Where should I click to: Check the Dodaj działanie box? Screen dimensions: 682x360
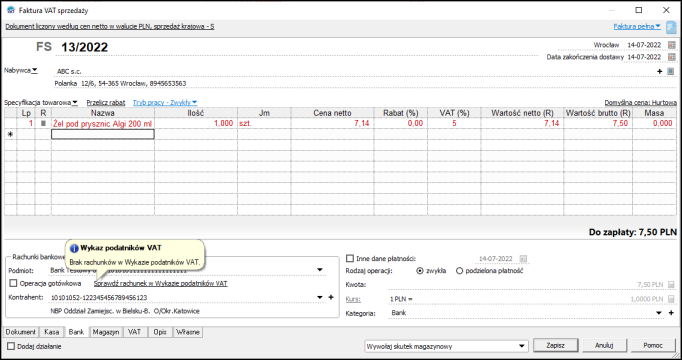(11, 347)
